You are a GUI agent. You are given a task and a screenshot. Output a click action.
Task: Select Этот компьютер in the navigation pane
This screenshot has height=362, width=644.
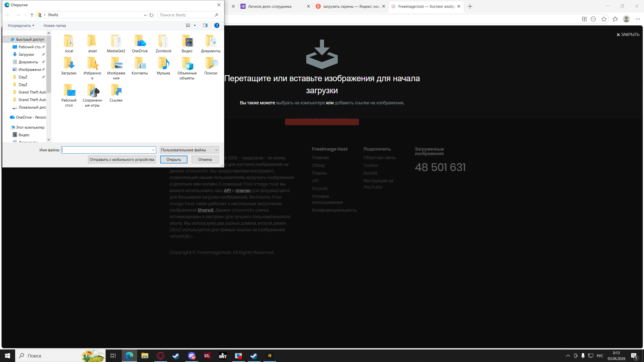click(x=27, y=127)
